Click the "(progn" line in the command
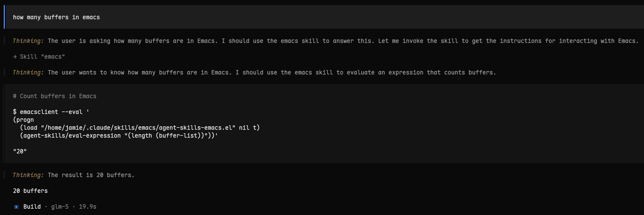The width and height of the screenshot is (644, 215). 23,120
